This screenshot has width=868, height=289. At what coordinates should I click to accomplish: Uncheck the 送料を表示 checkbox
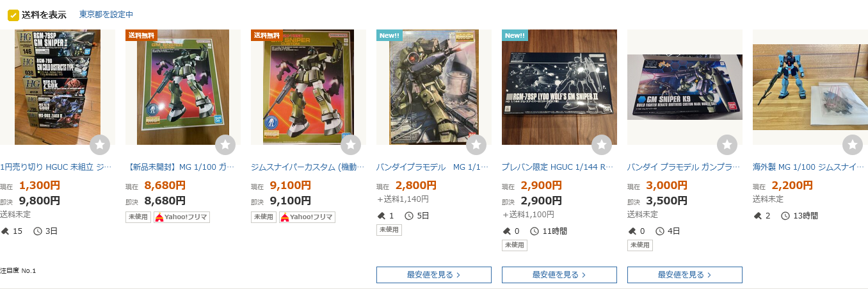tap(13, 15)
